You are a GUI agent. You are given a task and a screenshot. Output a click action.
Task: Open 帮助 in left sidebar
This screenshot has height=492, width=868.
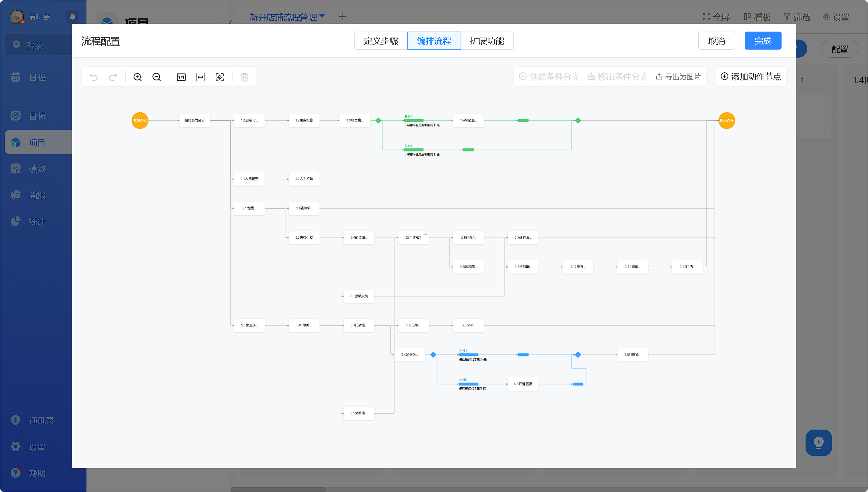coord(38,473)
